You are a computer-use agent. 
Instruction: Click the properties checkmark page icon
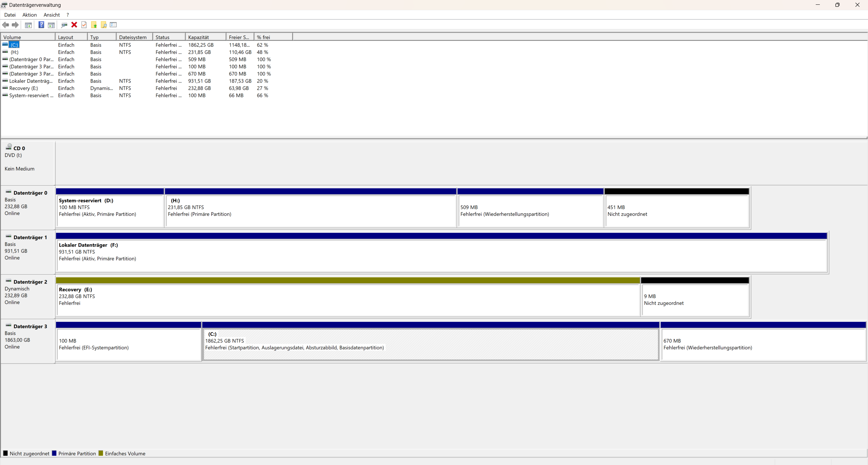[84, 25]
